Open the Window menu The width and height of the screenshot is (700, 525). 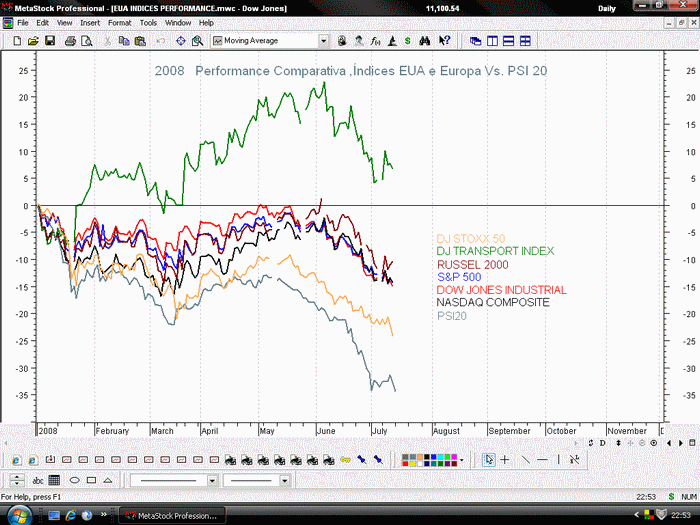point(178,23)
